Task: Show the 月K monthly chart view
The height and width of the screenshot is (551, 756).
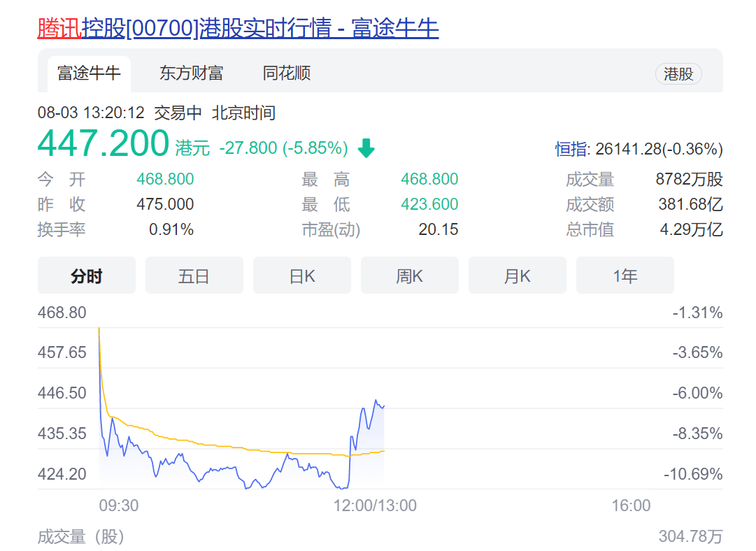Action: click(517, 275)
